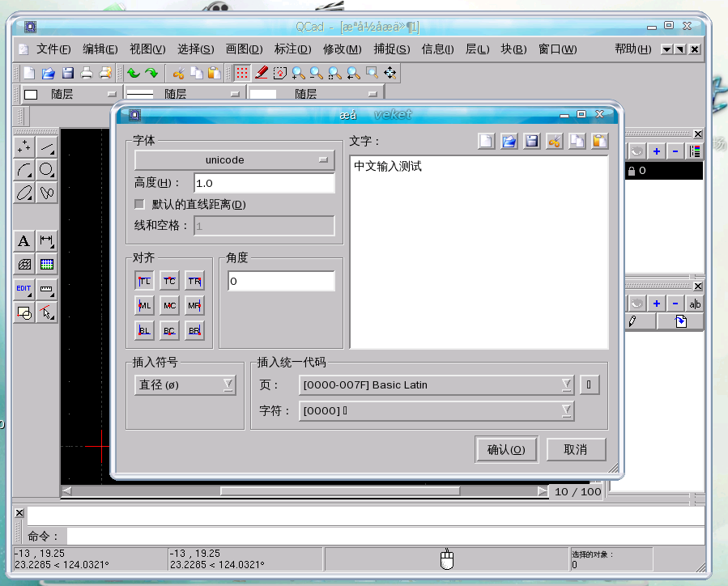Set alignment to top-right TR
The image size is (728, 586).
pos(194,281)
